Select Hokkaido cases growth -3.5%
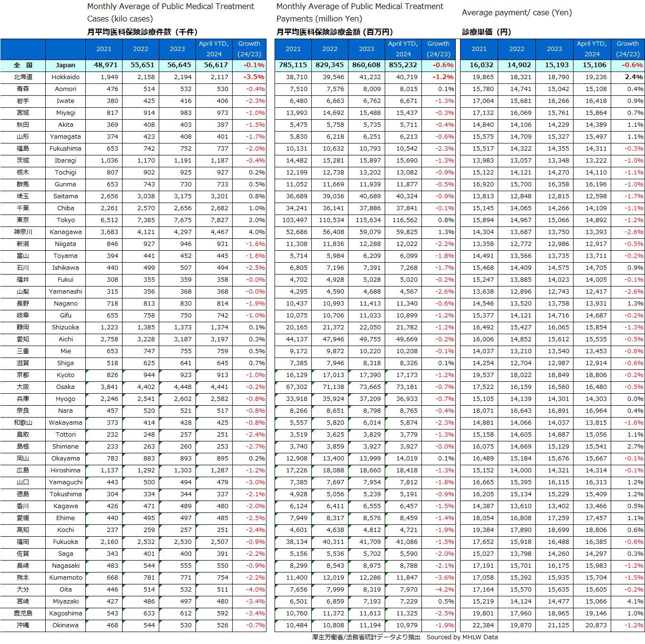 pyautogui.click(x=249, y=77)
